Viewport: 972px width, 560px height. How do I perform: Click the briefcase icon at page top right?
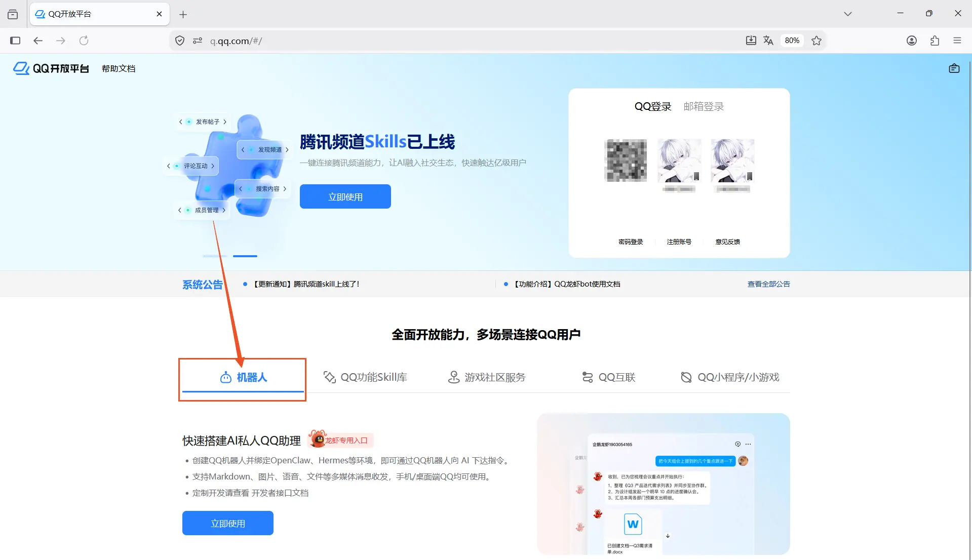(954, 68)
